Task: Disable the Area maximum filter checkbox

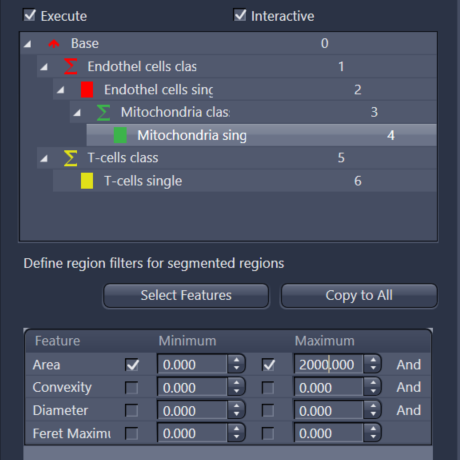Action: tap(268, 365)
